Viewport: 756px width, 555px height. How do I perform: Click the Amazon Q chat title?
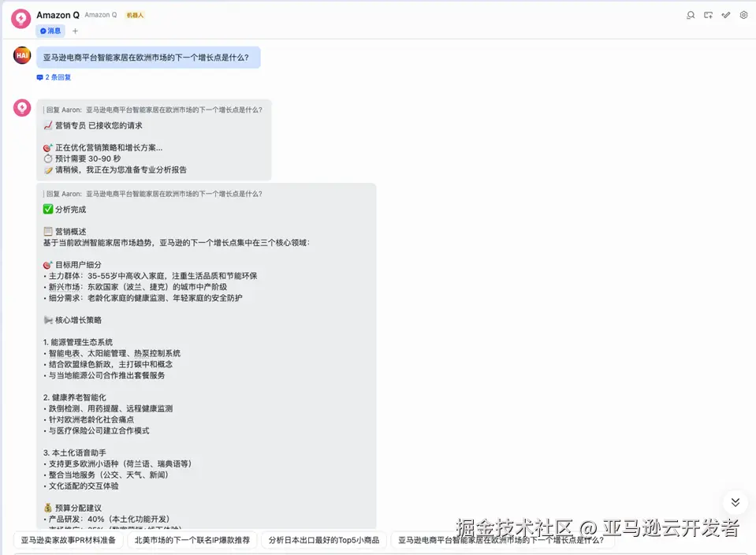(58, 15)
